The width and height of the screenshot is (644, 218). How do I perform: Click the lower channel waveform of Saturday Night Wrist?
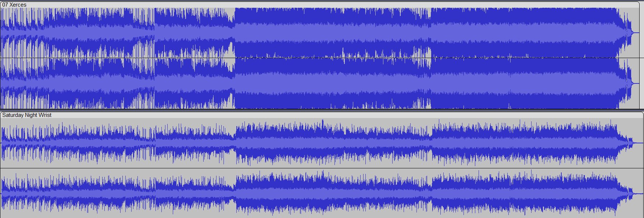322,193
